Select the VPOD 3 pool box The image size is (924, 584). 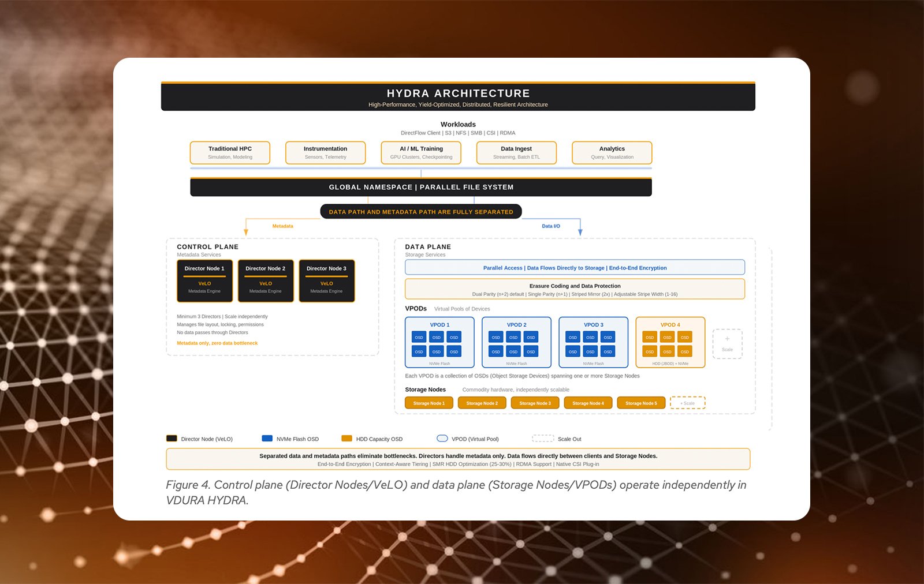tap(593, 342)
